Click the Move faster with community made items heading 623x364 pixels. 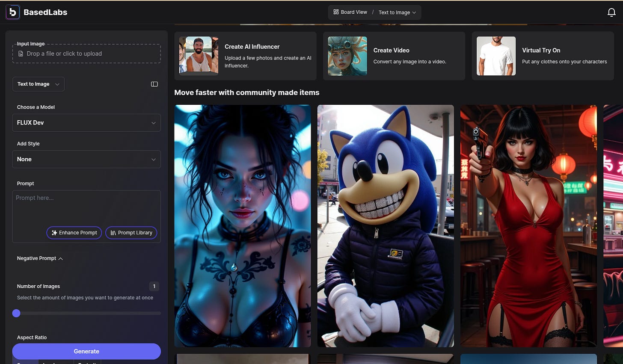point(247,92)
